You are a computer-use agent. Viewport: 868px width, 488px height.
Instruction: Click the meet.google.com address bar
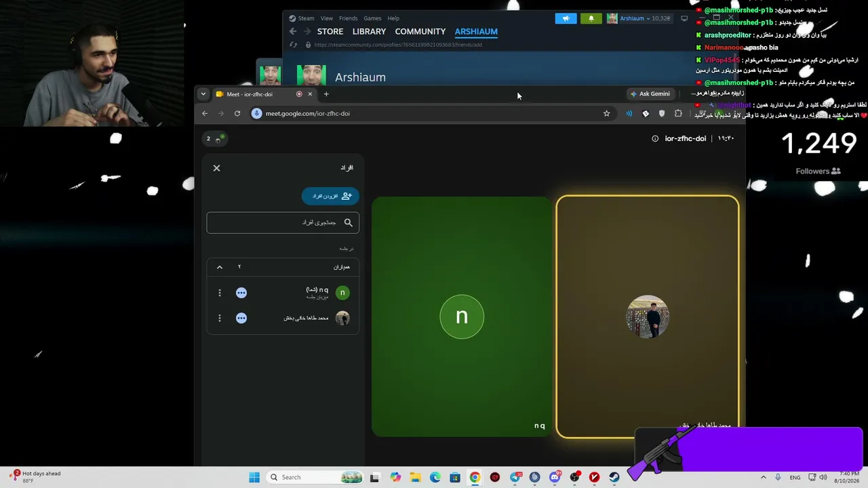[434, 113]
